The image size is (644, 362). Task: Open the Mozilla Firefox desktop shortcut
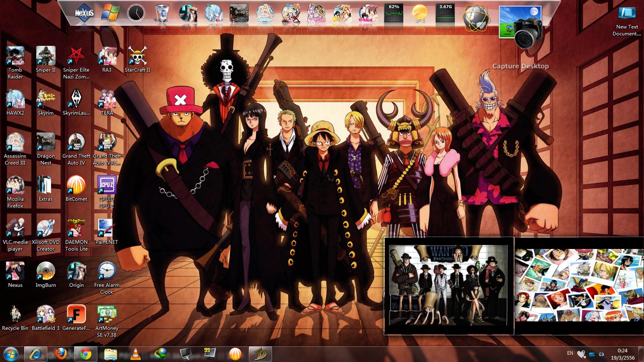(x=15, y=191)
